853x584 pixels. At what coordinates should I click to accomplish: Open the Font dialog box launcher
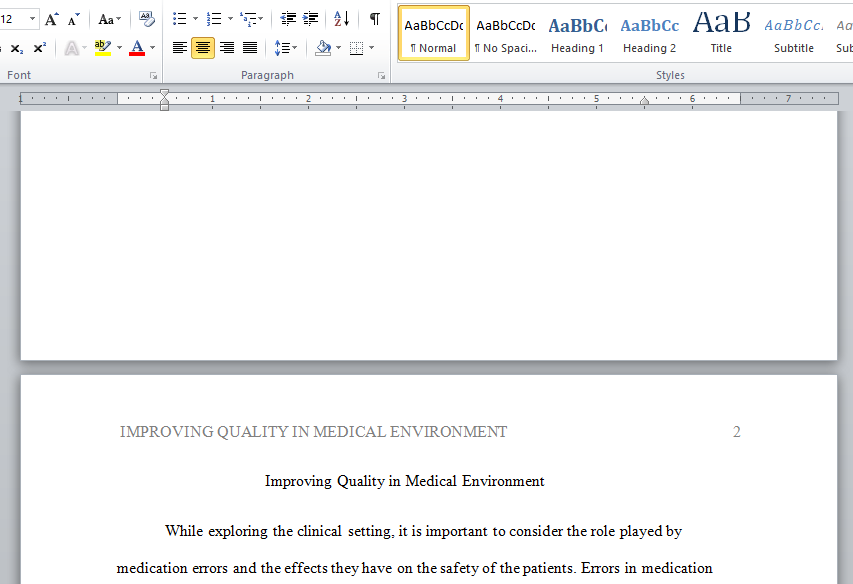coord(154,76)
